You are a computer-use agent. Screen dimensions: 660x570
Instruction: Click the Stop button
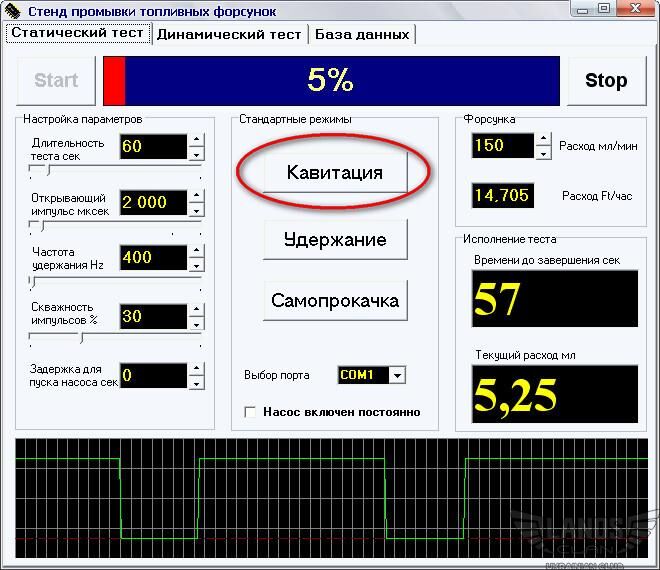coord(605,80)
